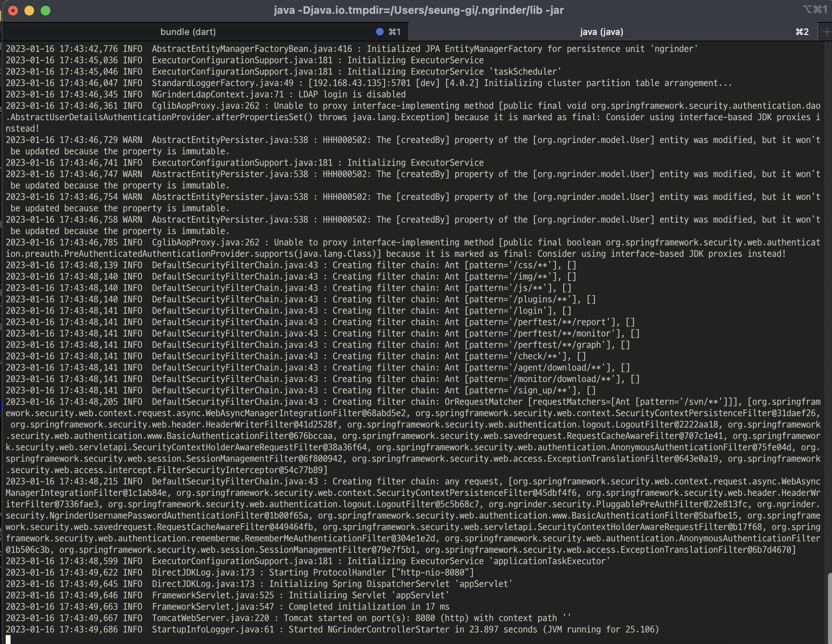The height and width of the screenshot is (644, 832).
Task: Click the filter chain pattern '/css/**' line
Action: (291, 265)
